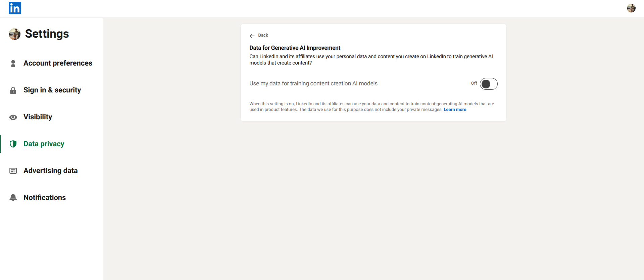This screenshot has width=644, height=280.
Task: Click the person icon beside Account preferences
Action: click(13, 64)
